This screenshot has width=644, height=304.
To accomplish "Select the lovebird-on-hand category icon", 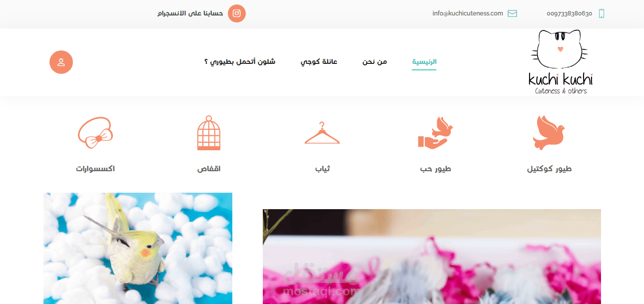I will (435, 133).
